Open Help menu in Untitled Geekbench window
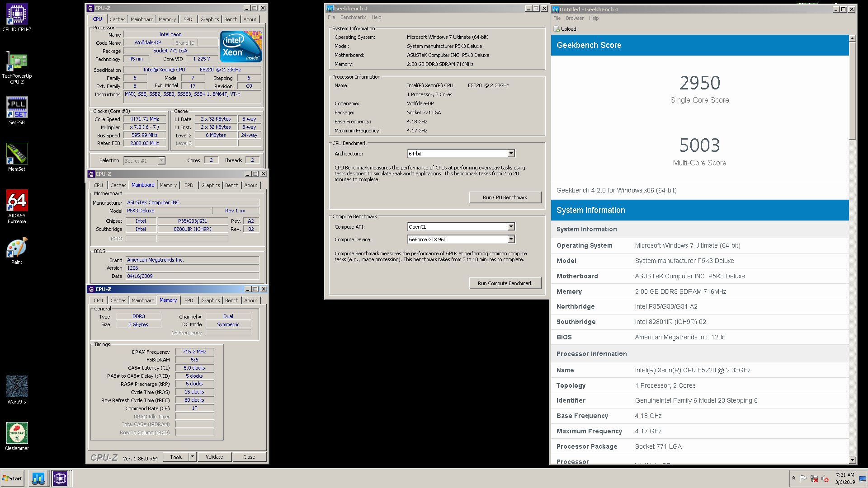Image resolution: width=868 pixels, height=488 pixels. point(594,19)
